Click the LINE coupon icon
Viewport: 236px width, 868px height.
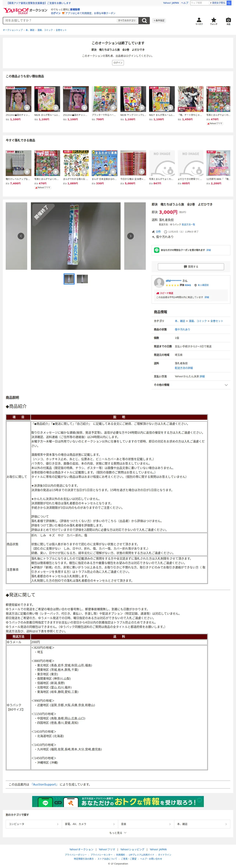(157, 250)
